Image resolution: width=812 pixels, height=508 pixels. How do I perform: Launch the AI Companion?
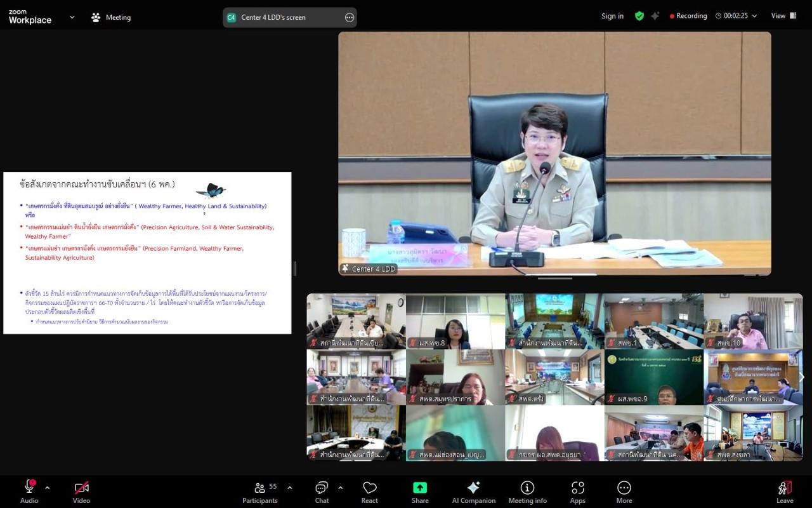point(473,492)
